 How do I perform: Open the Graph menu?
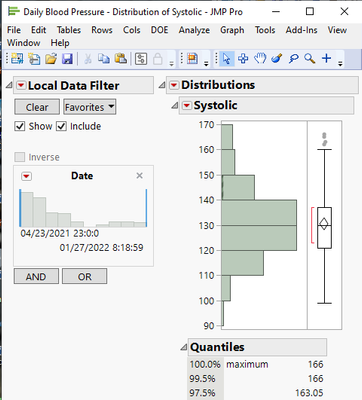tap(232, 30)
